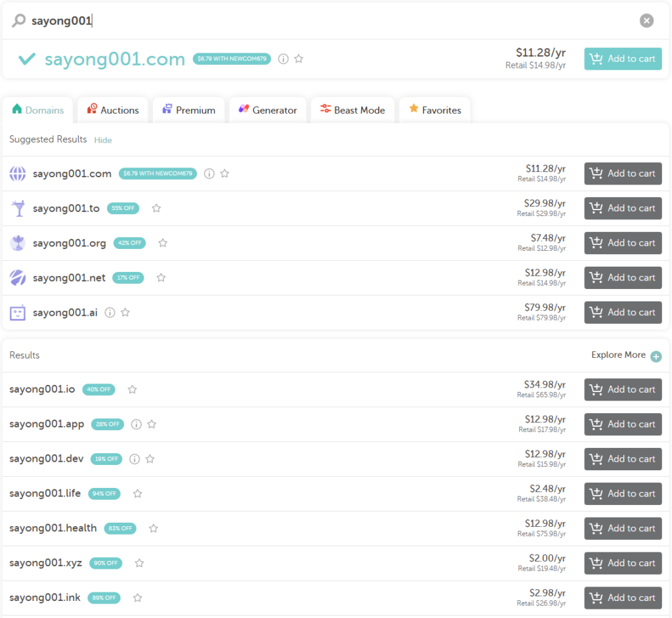Open the Favorites tab

click(x=434, y=110)
